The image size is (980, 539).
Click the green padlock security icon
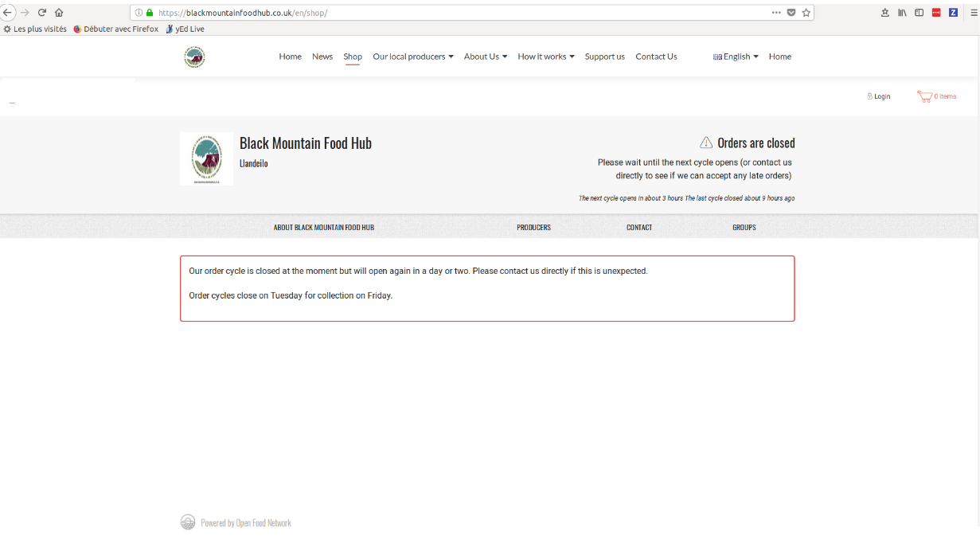[149, 13]
